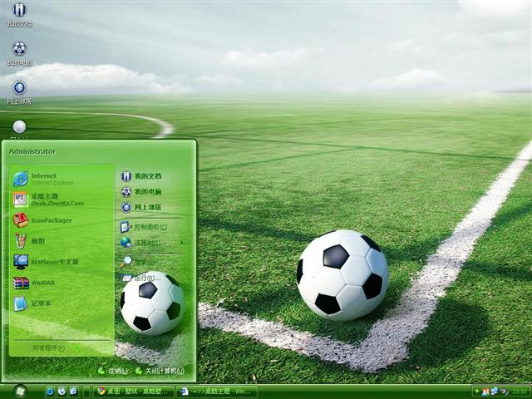Click the soccer ball quick launch icon
Viewport: 532px width, 399px height.
pos(62,392)
